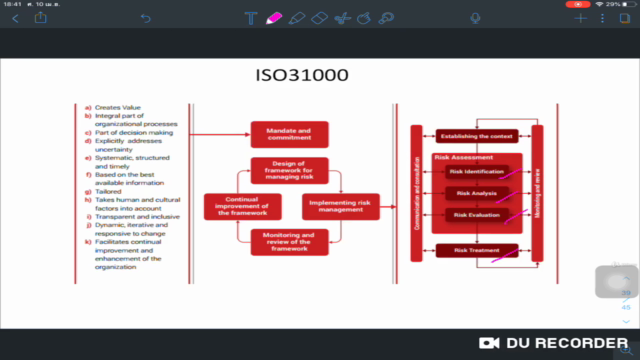
Task: Open the share/export menu
Action: [40, 18]
